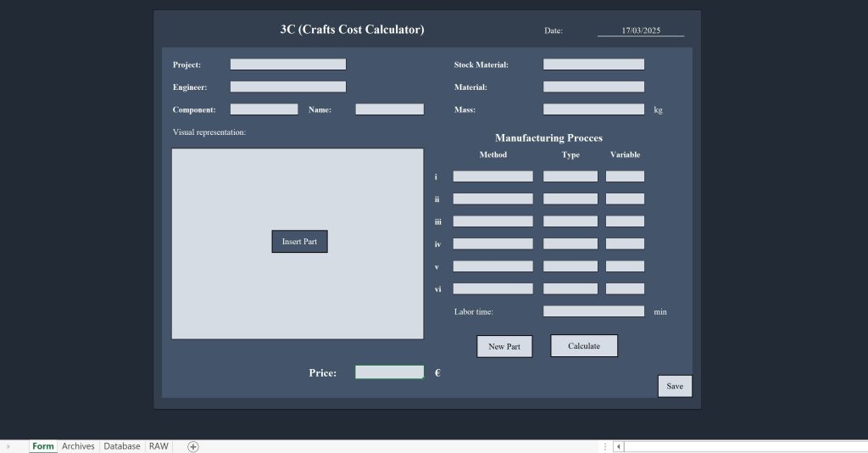This screenshot has height=453, width=868.
Task: Click the Stock Material field
Action: pyautogui.click(x=593, y=64)
